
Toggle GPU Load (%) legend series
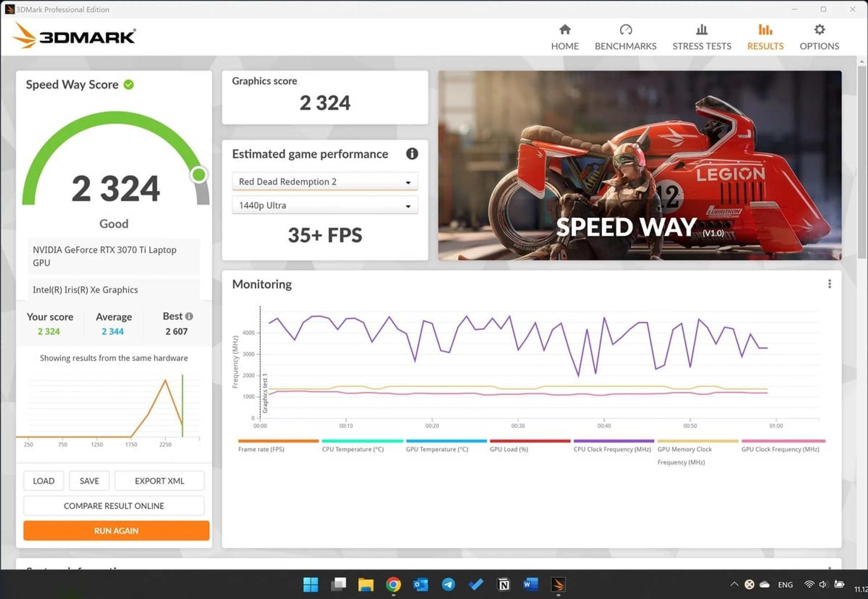pyautogui.click(x=530, y=445)
